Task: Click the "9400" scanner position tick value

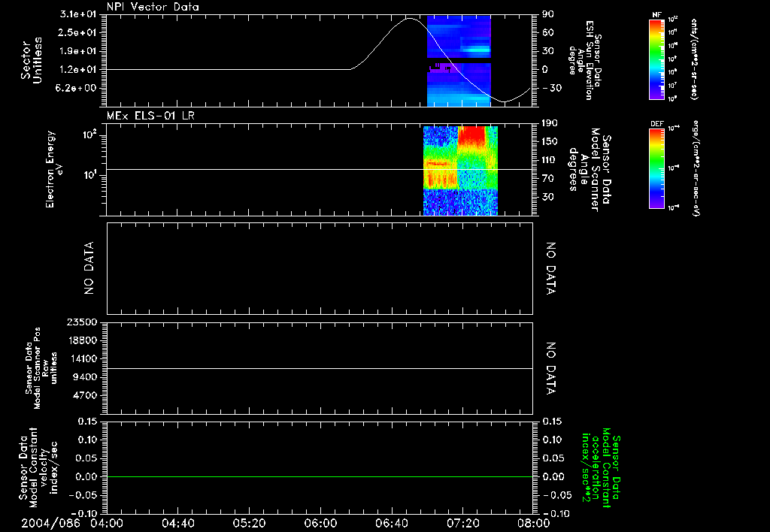Action: click(84, 377)
